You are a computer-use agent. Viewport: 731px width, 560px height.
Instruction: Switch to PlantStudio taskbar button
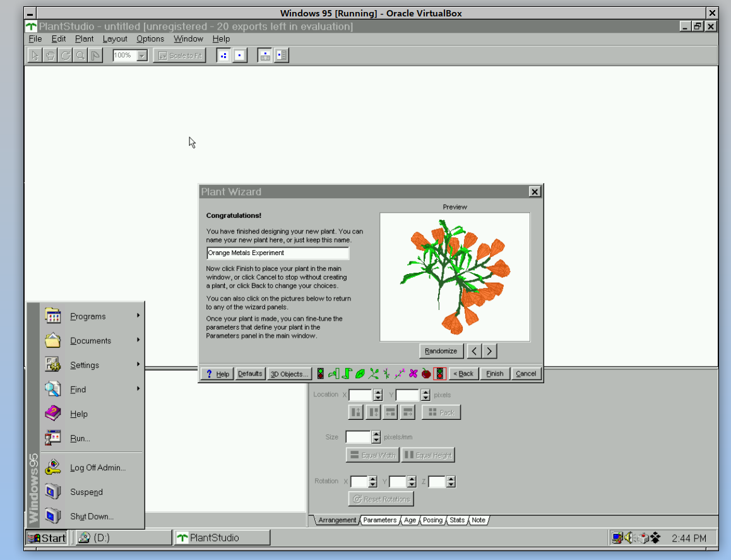[222, 538]
